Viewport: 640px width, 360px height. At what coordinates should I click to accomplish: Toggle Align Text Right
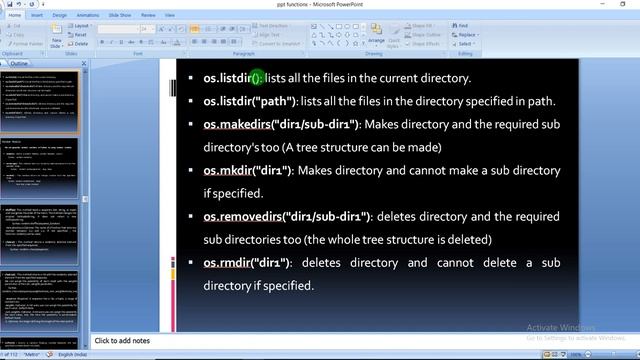coord(214,42)
